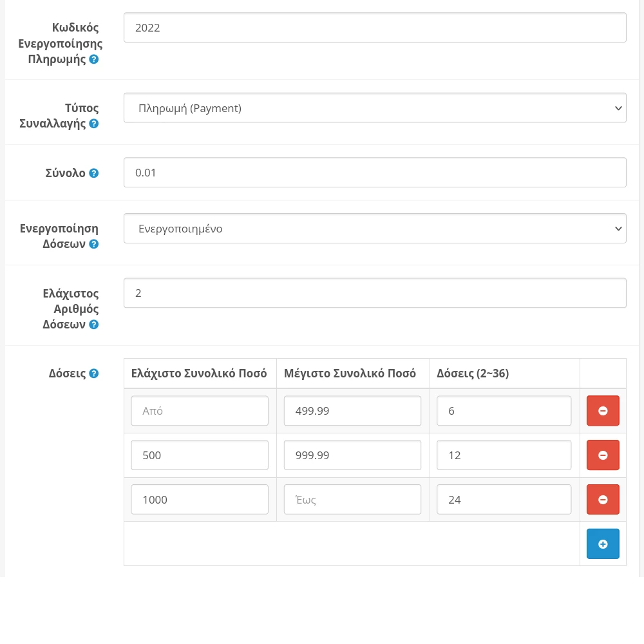Image resolution: width=644 pixels, height=644 pixels.
Task: Focus the installments field showing 12
Action: point(504,455)
